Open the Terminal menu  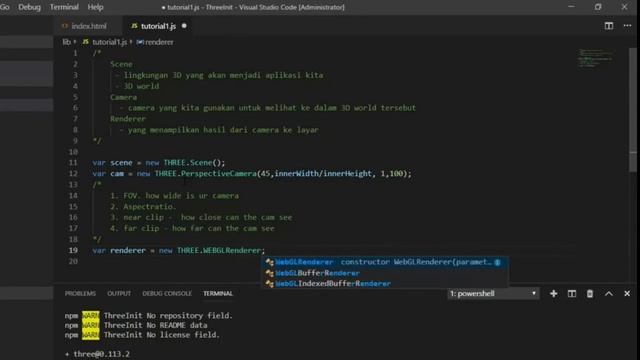click(x=64, y=7)
